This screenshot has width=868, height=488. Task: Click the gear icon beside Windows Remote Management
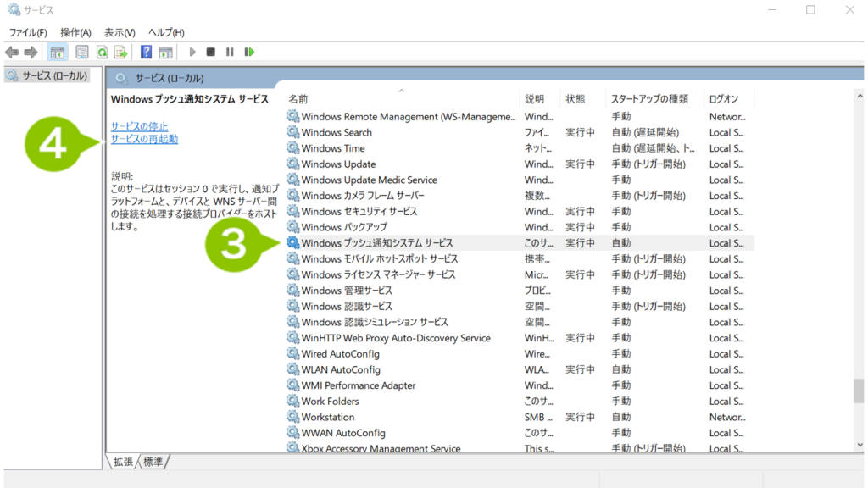(292, 116)
